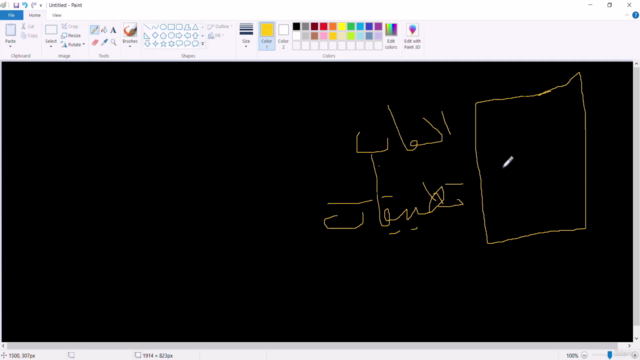Open the Brushes dropdown arrow
The width and height of the screenshot is (640, 360).
[130, 46]
